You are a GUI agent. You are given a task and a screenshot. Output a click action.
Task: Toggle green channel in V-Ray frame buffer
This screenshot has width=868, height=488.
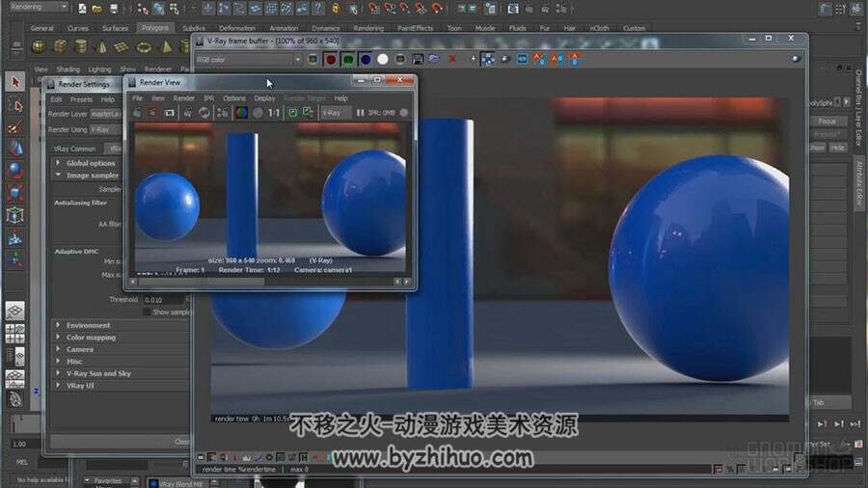click(x=347, y=59)
